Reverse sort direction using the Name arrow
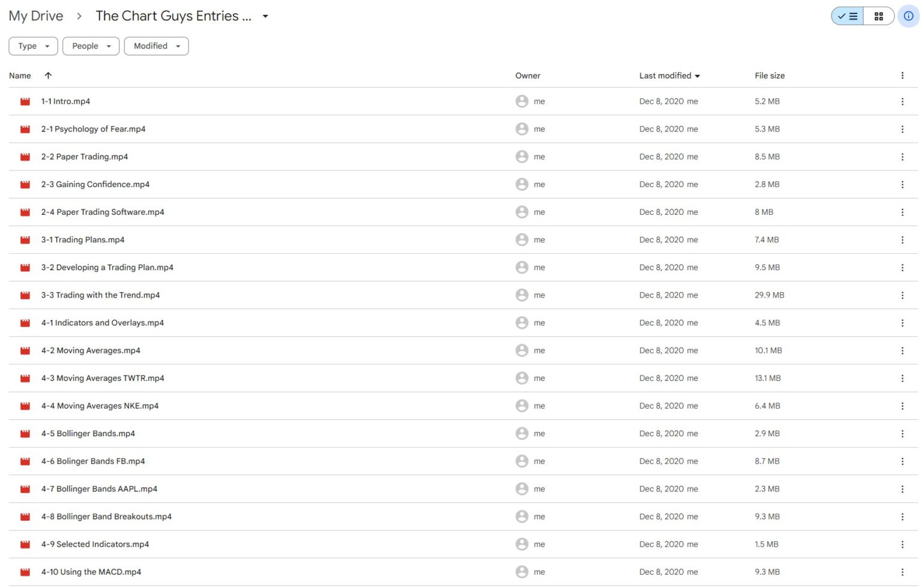 (48, 76)
